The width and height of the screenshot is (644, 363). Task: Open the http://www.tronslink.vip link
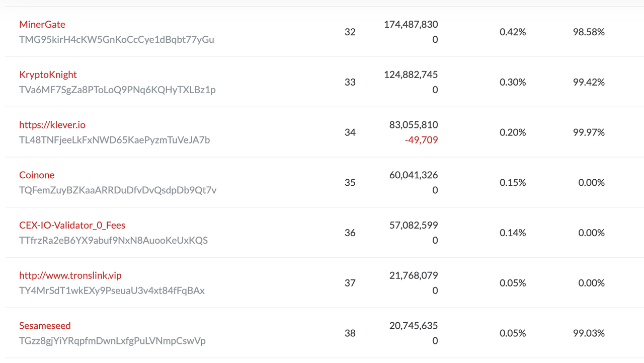[x=70, y=275]
